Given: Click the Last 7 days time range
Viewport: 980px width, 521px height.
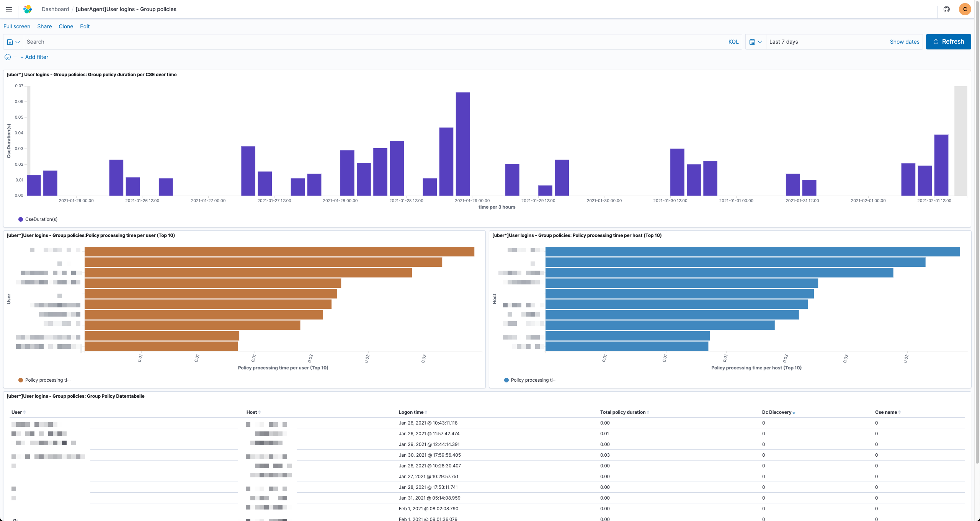Looking at the screenshot, I should point(784,42).
